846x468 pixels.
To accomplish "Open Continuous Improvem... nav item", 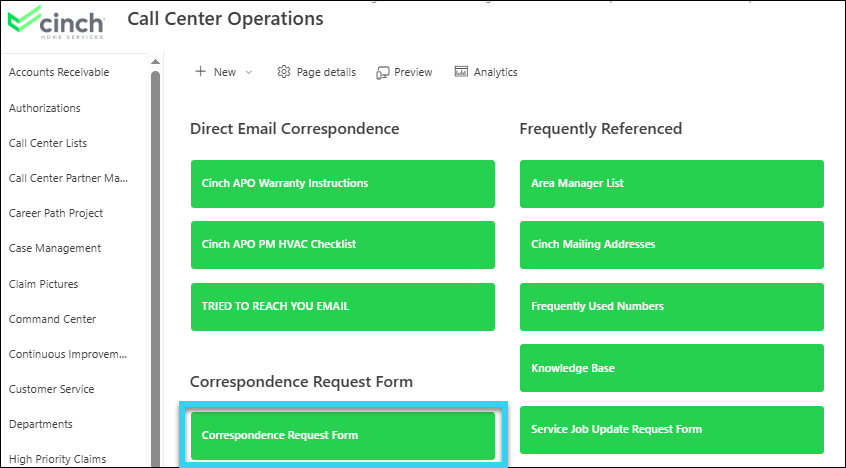I will 68,354.
